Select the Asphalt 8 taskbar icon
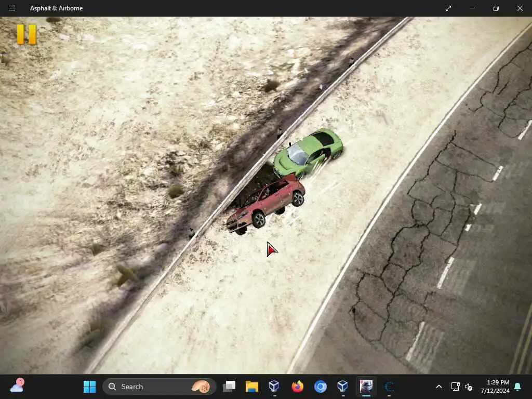 tap(366, 387)
